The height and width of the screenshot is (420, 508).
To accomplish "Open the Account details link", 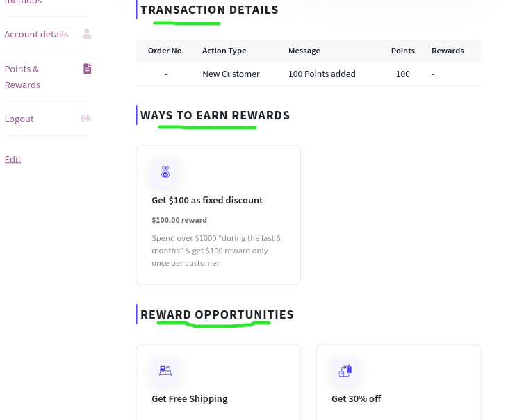I will click(36, 34).
